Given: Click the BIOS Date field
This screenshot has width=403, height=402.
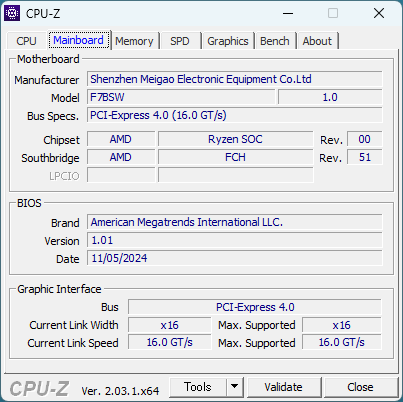Looking at the screenshot, I should [x=235, y=258].
